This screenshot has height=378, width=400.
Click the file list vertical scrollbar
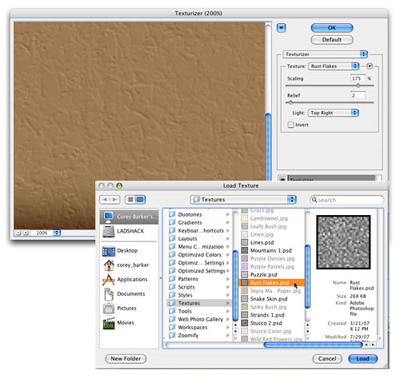[x=308, y=276]
